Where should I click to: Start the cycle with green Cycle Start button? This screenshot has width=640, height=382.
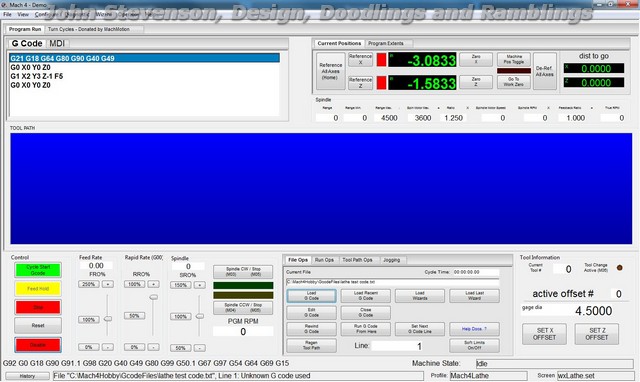38,270
